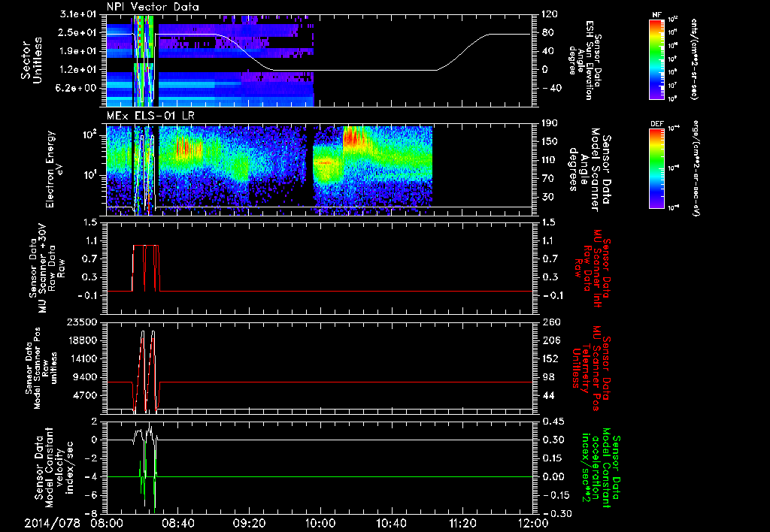Viewport: 770px width, 532px height.
Task: Click the DEF color scale bar
Action: click(657, 169)
